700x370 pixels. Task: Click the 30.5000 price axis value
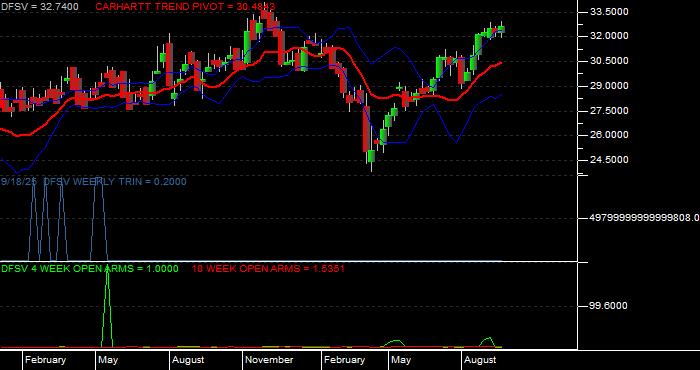[x=608, y=61]
